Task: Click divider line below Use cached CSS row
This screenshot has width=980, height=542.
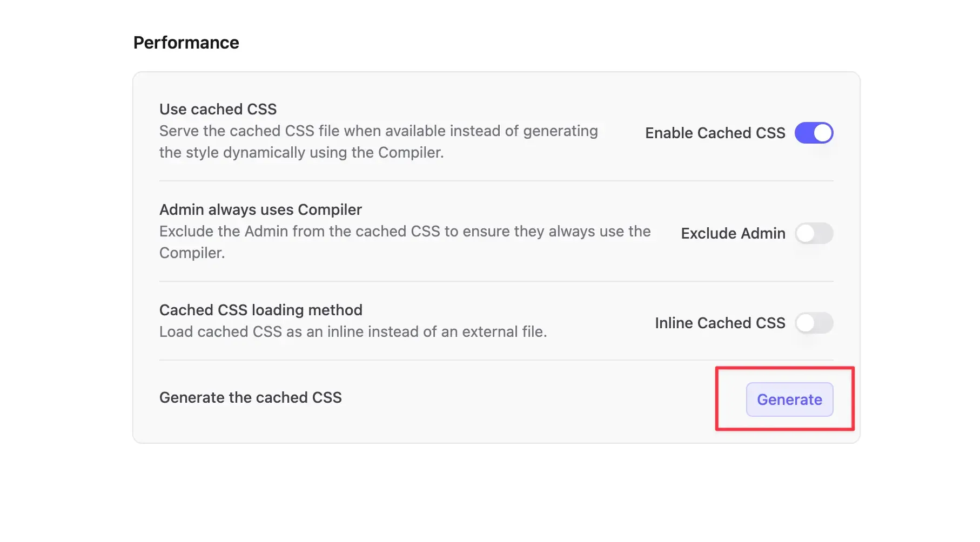Action: click(x=496, y=181)
